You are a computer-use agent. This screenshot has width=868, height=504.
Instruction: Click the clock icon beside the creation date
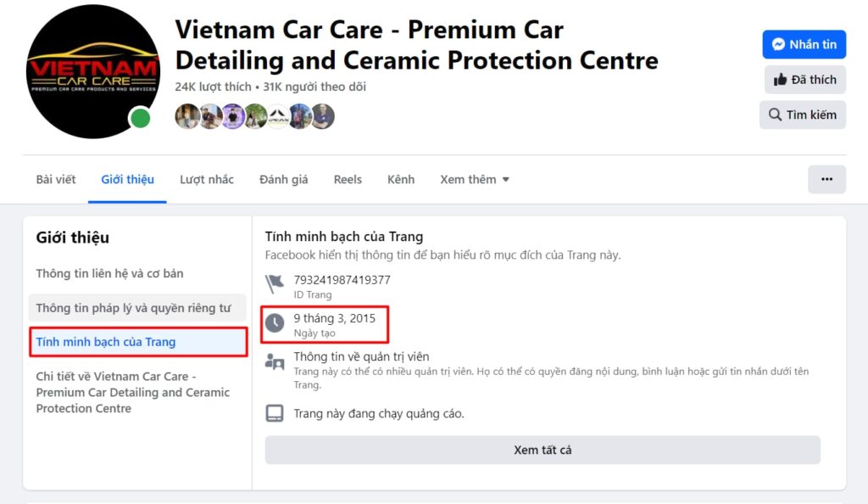(275, 320)
